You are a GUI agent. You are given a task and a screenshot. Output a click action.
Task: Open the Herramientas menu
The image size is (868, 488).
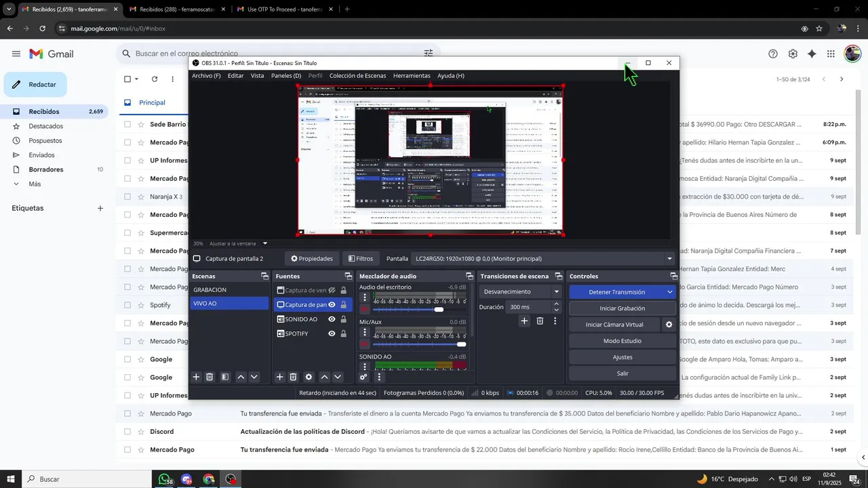(412, 75)
